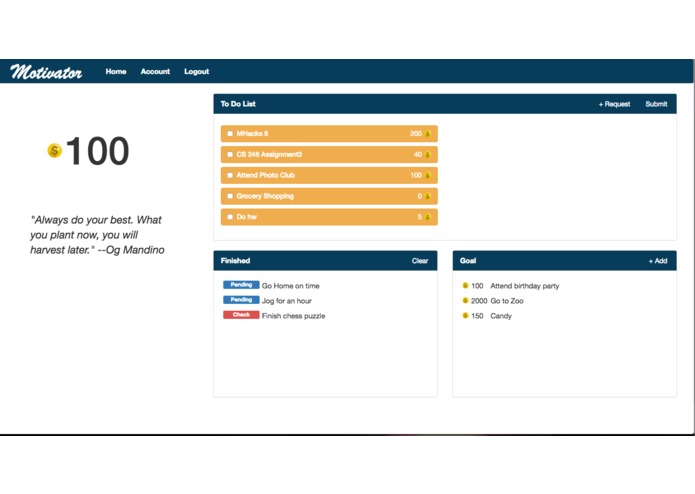Open the Home page

click(116, 71)
